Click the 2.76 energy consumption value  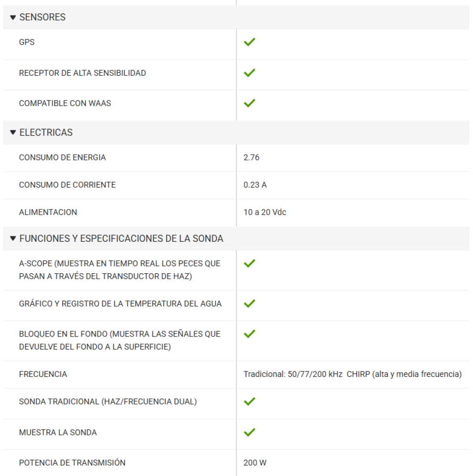click(252, 158)
